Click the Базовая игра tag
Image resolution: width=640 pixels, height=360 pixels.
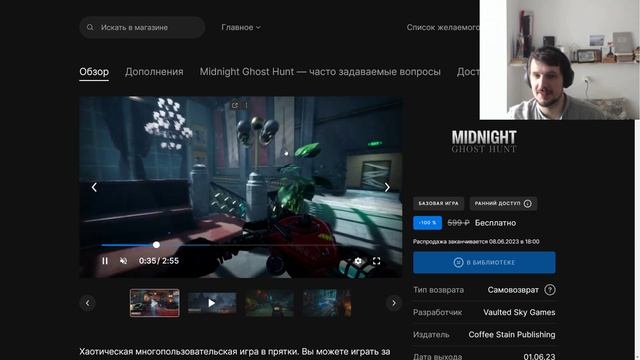438,203
